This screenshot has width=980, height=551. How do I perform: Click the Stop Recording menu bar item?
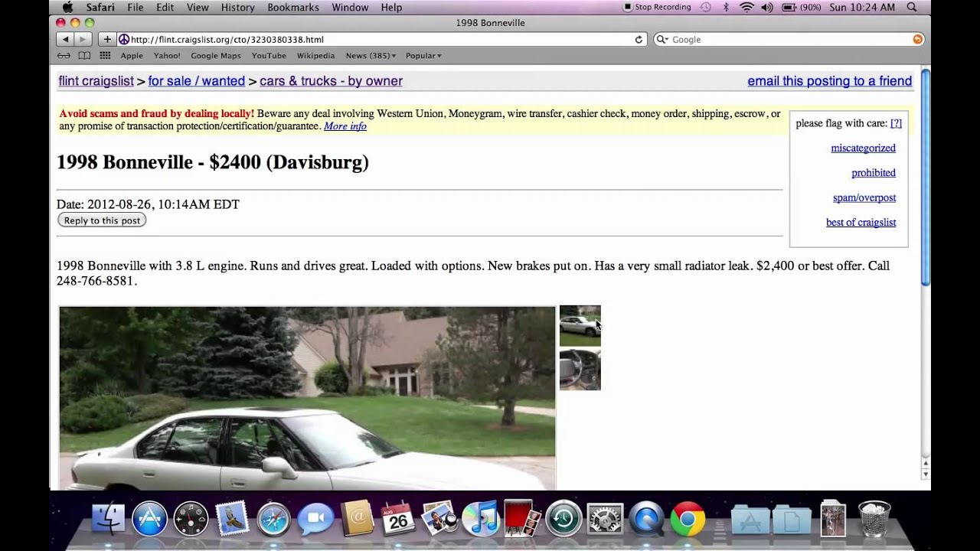657,7
